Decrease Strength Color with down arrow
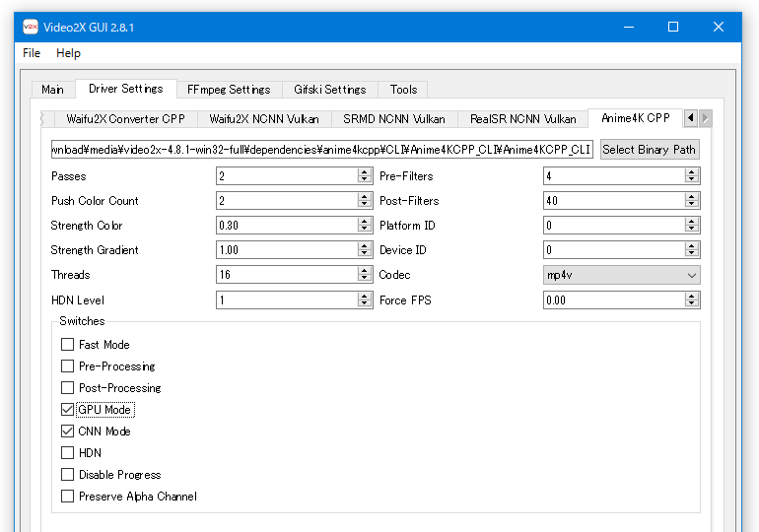This screenshot has height=532, width=759. click(x=365, y=230)
